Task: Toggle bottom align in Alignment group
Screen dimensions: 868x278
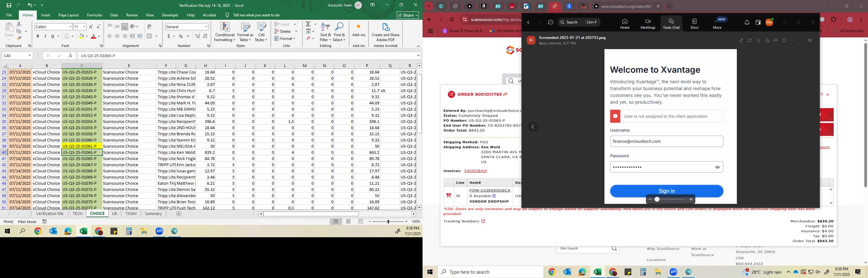Action: [x=125, y=27]
